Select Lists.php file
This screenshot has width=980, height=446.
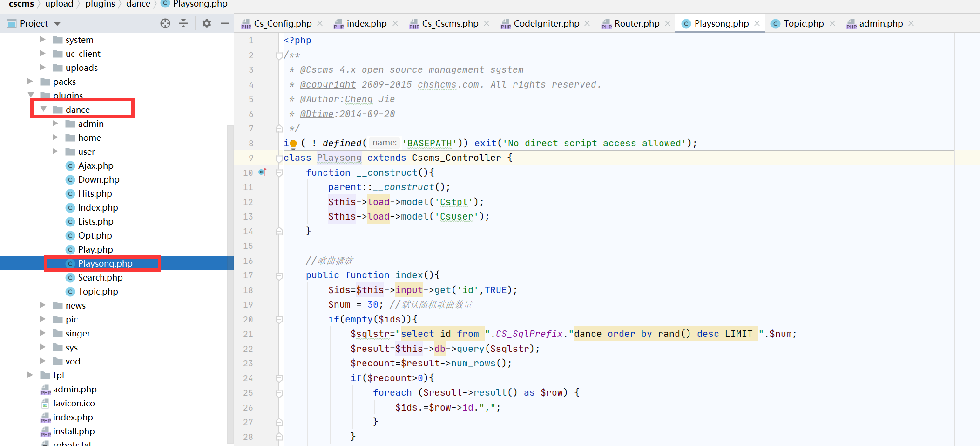click(95, 221)
